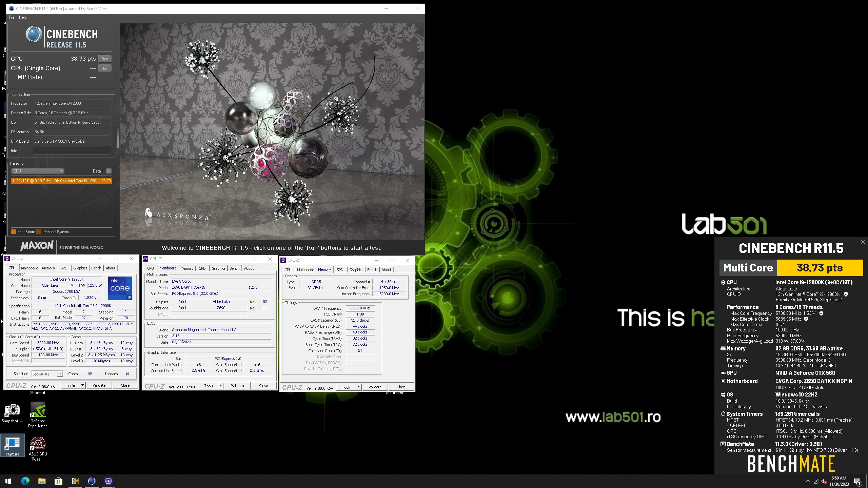Click the Intel Core i9 logo in CPU-Z
Viewport: 868px width, 488px height.
coord(120,288)
